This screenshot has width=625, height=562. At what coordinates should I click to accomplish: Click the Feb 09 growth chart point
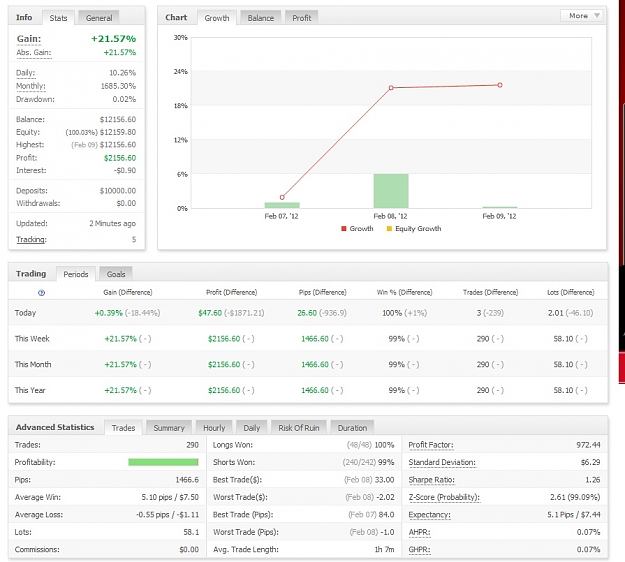(x=500, y=85)
